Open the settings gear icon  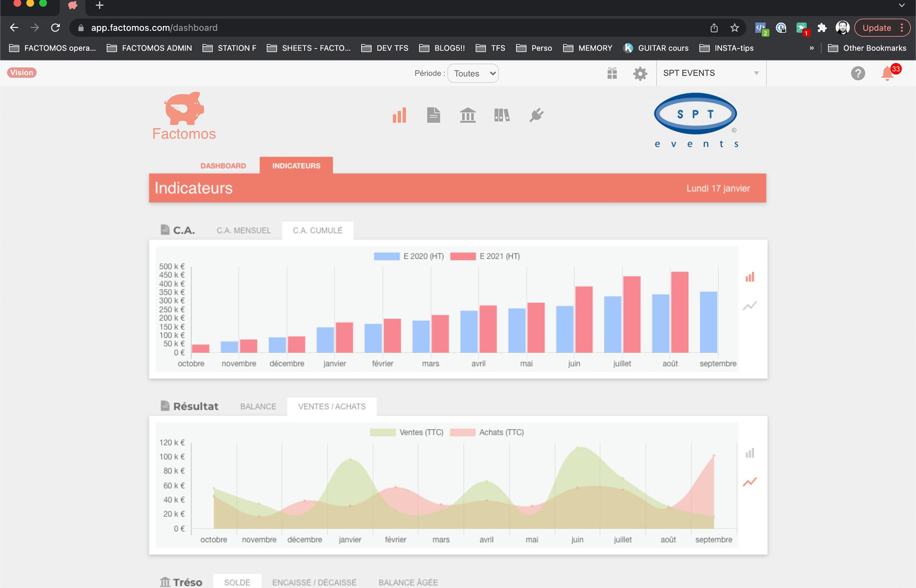click(640, 73)
